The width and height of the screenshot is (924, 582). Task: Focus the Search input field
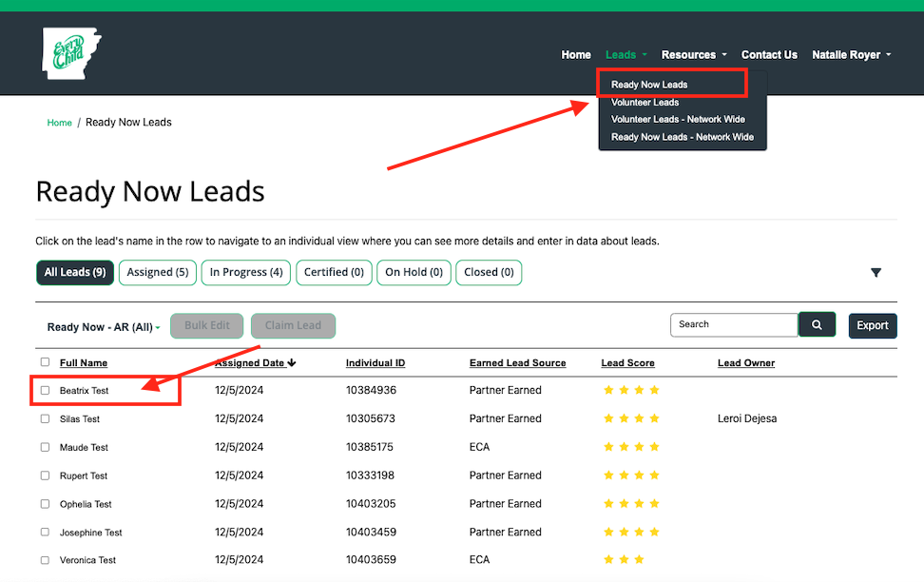(x=734, y=324)
